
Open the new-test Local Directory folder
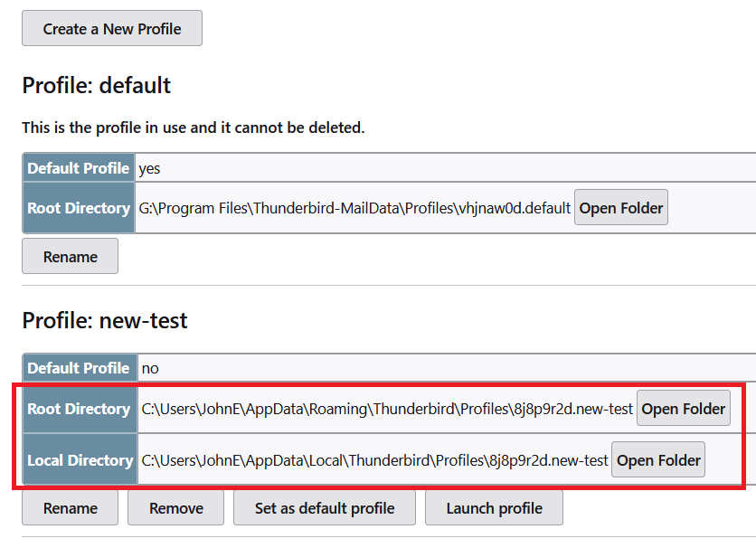point(658,459)
